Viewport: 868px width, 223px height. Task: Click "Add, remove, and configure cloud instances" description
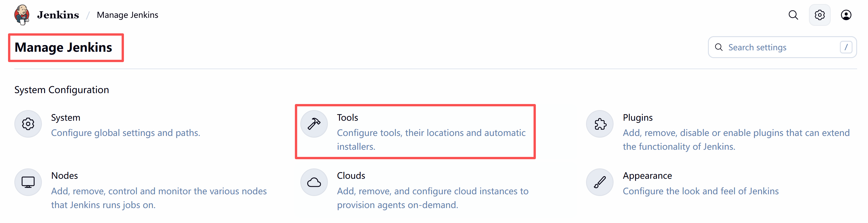pos(433,198)
